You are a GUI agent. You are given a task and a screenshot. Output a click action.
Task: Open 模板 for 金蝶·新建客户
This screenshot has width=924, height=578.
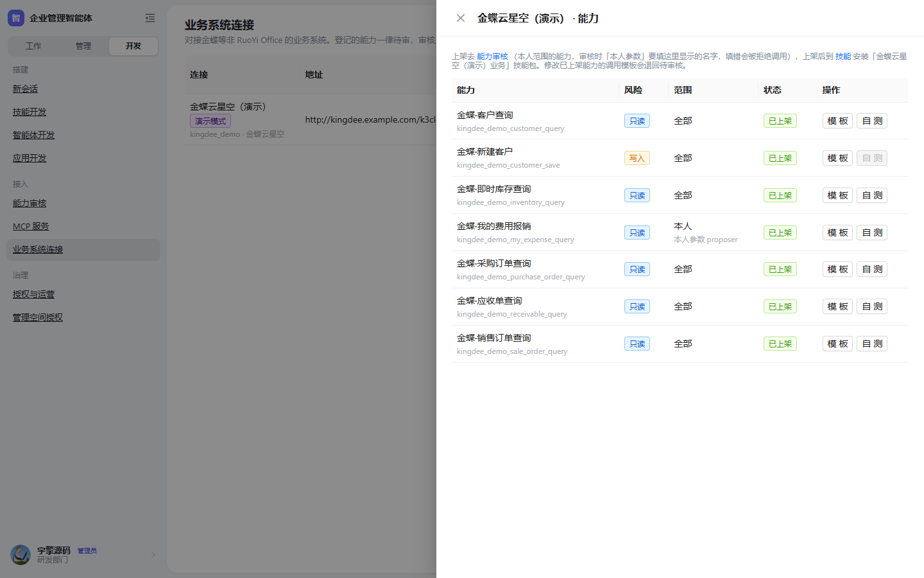[x=837, y=158]
